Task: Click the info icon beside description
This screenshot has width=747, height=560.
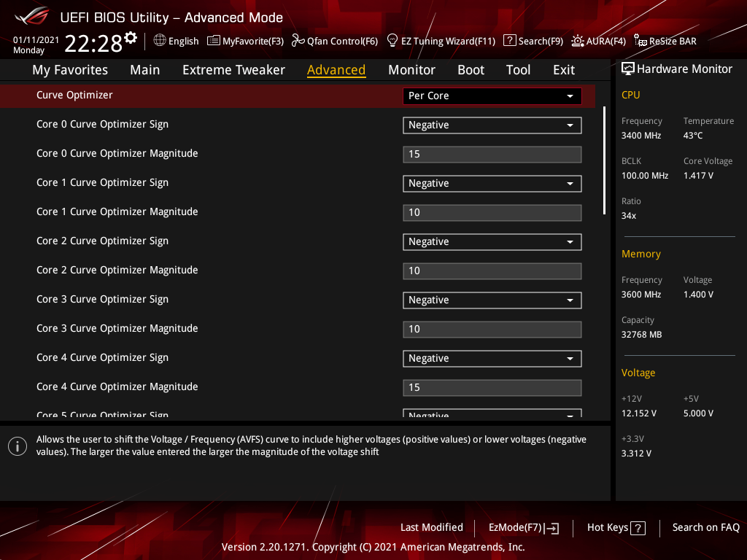Action: click(x=18, y=446)
